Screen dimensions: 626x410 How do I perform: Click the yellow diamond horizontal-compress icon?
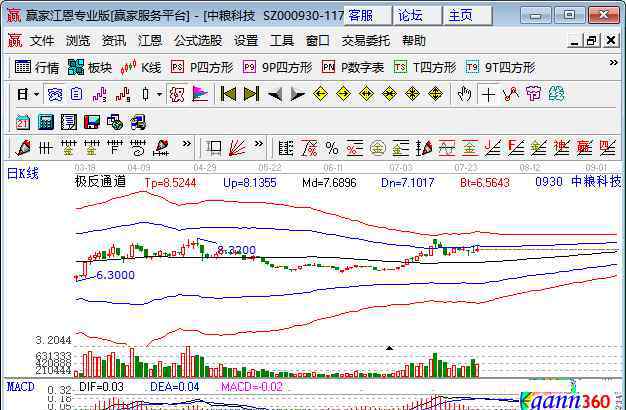point(389,95)
